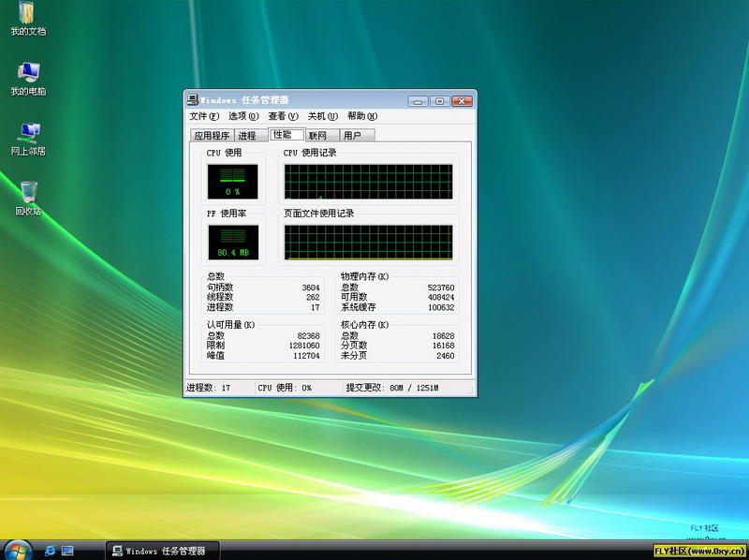Click the Windows 任务管理器 taskbar button
Viewport: 749px width, 560px height.
point(161,550)
